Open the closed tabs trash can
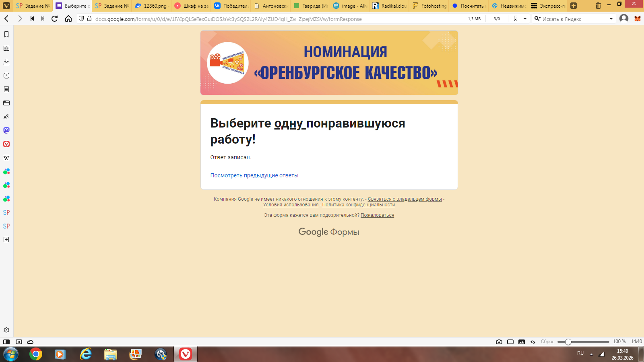This screenshot has width=644, height=362. (x=598, y=6)
